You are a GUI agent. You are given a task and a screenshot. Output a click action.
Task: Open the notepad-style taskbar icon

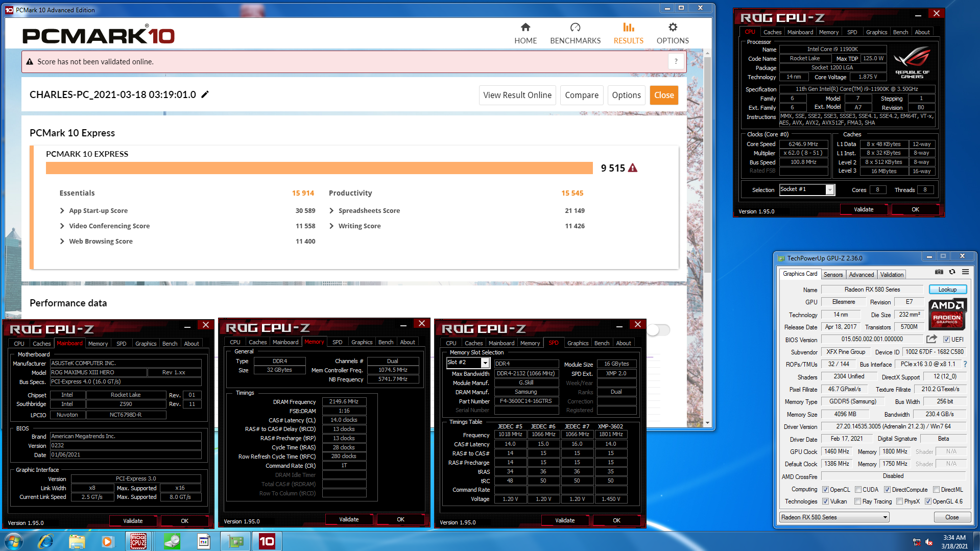pyautogui.click(x=204, y=541)
